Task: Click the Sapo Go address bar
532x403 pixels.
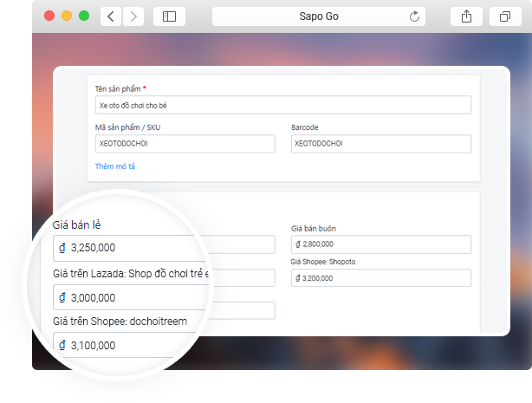Action: tap(319, 16)
